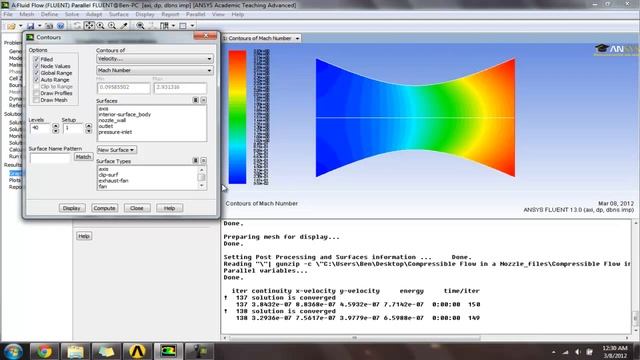Screen dimensions: 640x360
Task: Click Help button below Contours dialog
Action: (84, 236)
